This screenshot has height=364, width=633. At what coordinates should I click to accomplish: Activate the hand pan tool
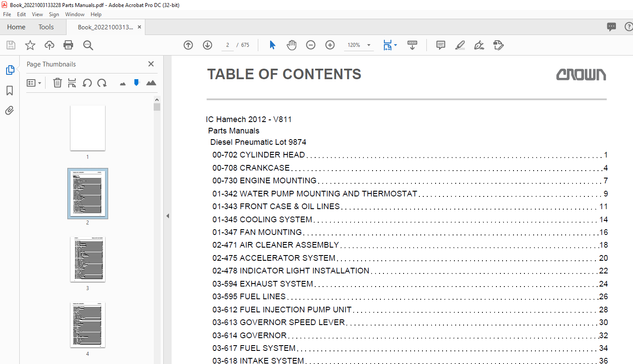pos(292,45)
